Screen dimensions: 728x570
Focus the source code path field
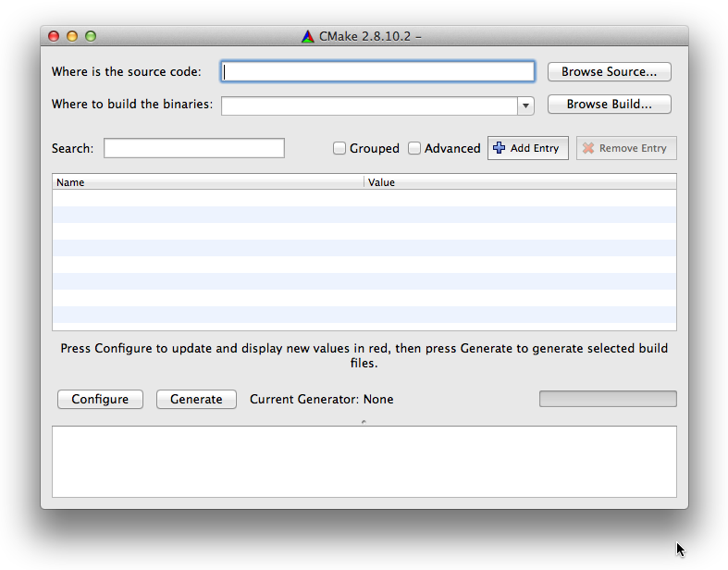click(x=377, y=71)
